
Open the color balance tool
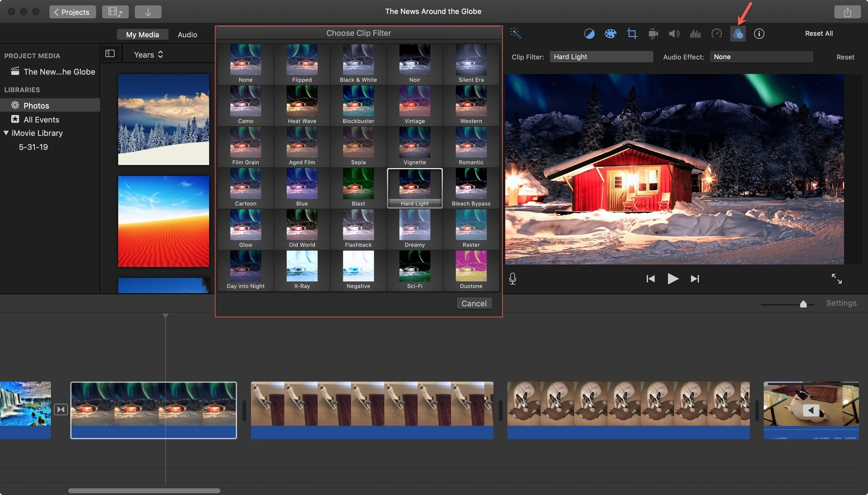pyautogui.click(x=589, y=34)
